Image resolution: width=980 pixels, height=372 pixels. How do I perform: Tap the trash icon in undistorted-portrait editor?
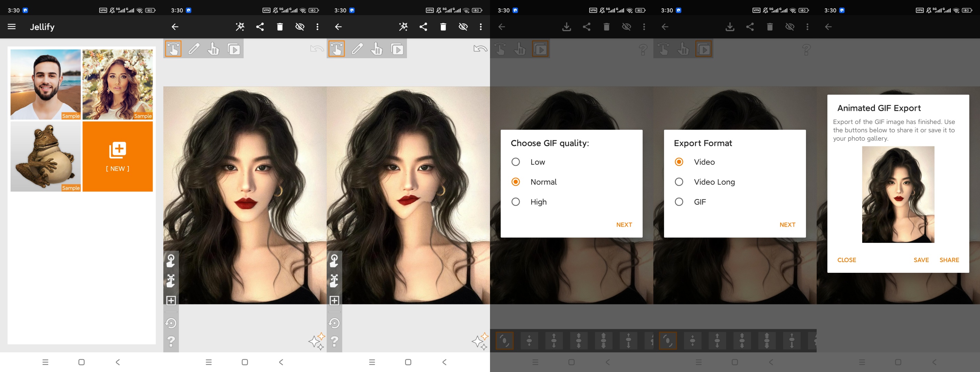click(x=280, y=27)
